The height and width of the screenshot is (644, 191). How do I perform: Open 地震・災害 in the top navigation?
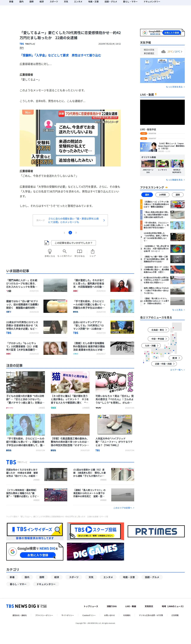click(93, 2)
